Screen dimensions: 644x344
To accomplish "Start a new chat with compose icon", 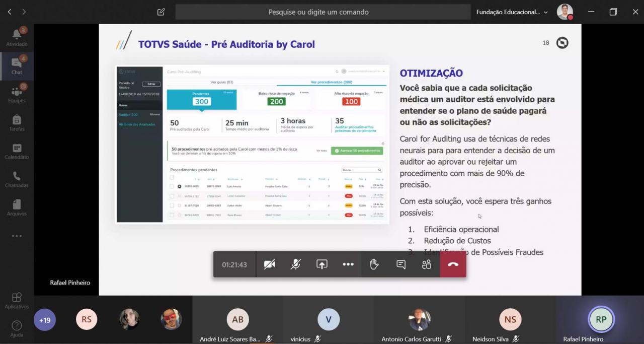I will 161,12.
